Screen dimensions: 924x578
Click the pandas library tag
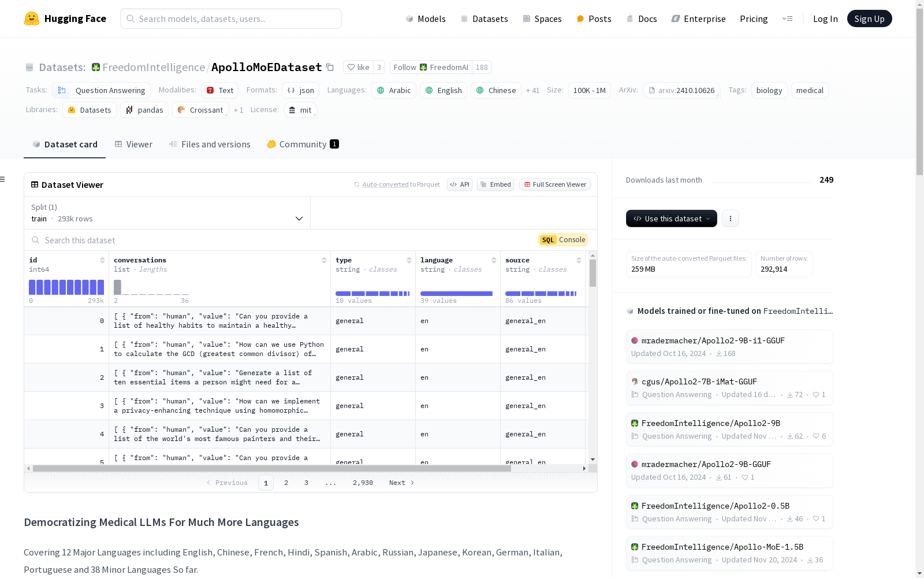[x=144, y=110]
